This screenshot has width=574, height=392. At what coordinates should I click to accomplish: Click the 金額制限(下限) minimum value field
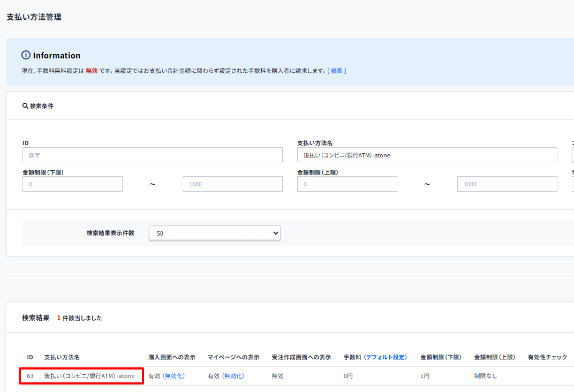pyautogui.click(x=72, y=184)
